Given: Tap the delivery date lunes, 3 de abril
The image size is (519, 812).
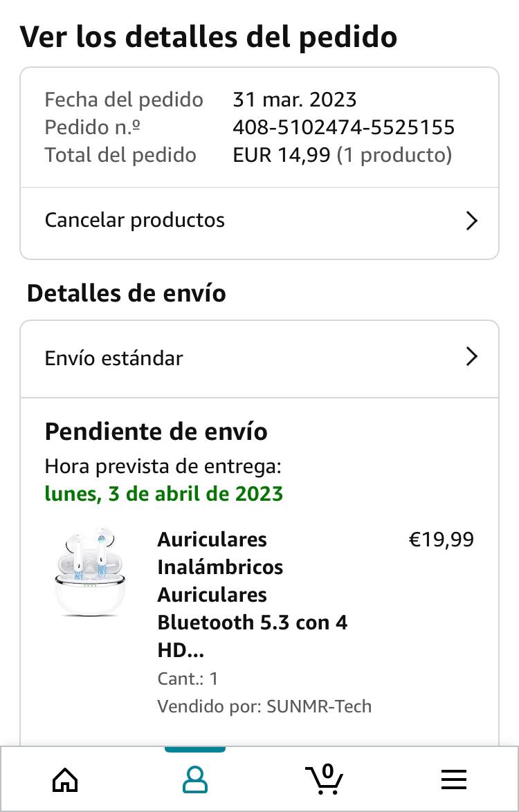Looking at the screenshot, I should (164, 494).
